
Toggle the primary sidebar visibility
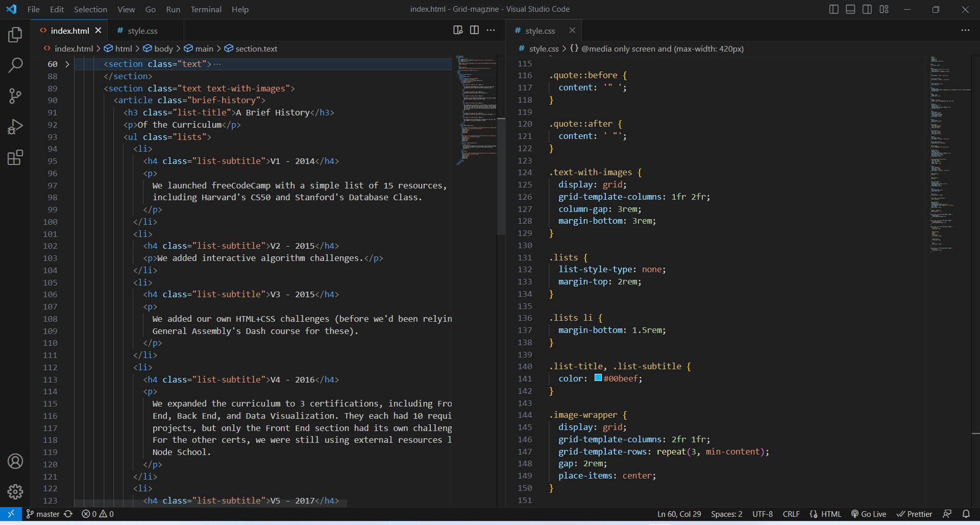point(834,9)
